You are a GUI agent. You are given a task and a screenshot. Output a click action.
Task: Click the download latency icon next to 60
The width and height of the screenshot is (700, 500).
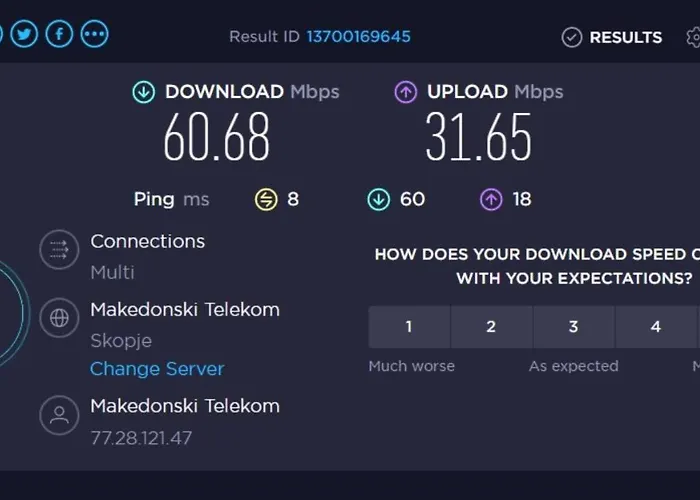(379, 199)
